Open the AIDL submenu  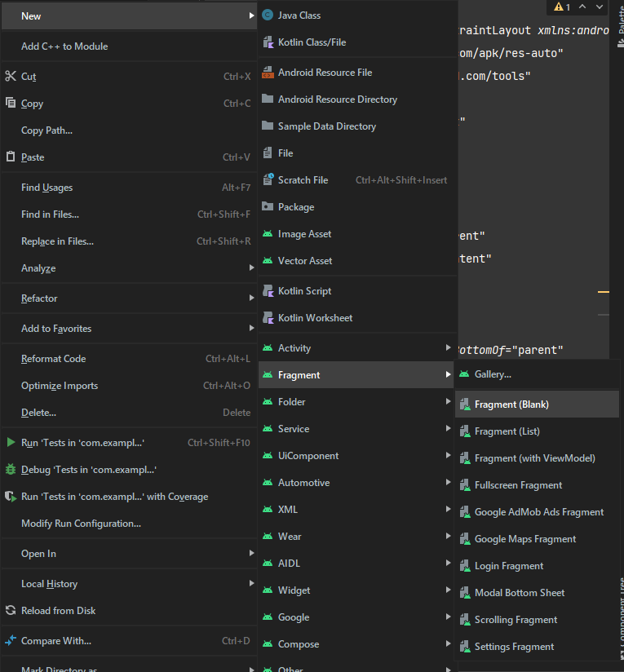coord(356,564)
